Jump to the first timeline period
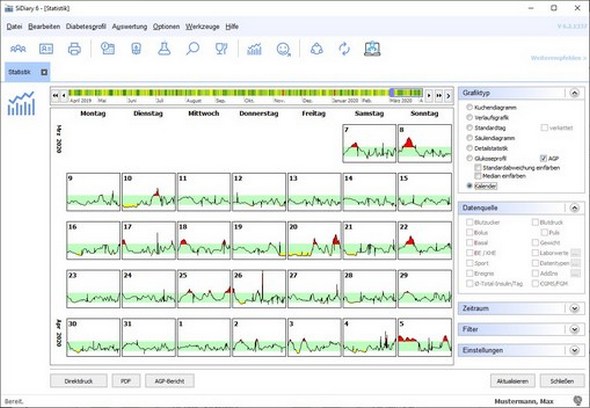Screen dimensions: 590x408 click(x=55, y=96)
